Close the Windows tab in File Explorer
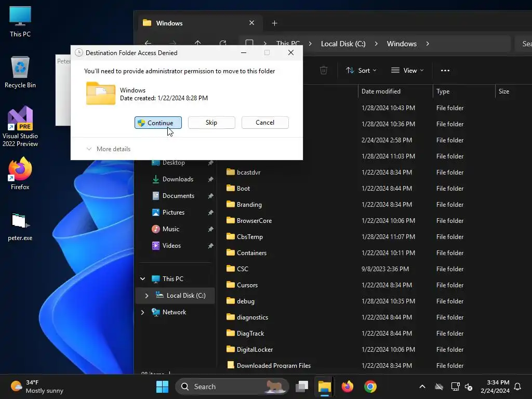 click(x=252, y=23)
